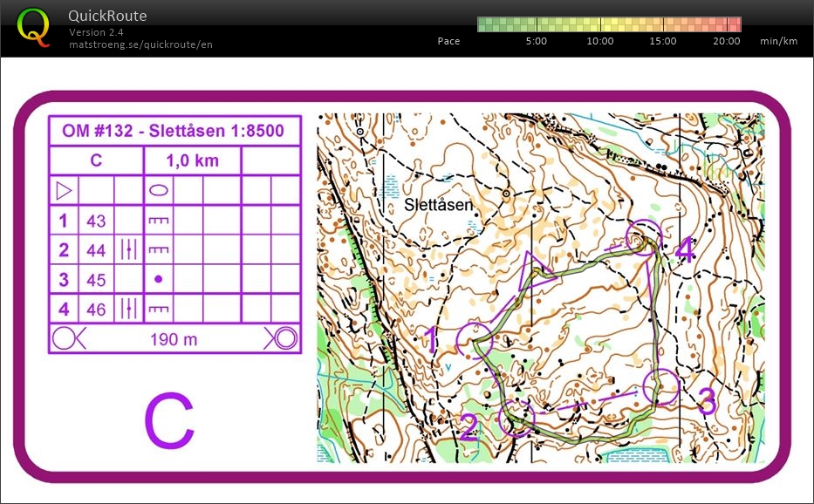The image size is (814, 504).
Task: Click the number 2 label on map
Action: click(469, 427)
